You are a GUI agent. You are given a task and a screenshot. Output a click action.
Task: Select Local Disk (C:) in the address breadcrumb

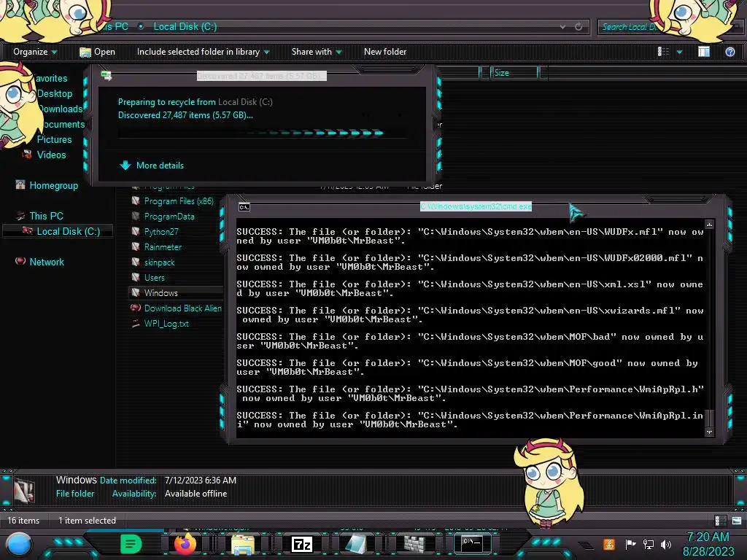point(185,27)
